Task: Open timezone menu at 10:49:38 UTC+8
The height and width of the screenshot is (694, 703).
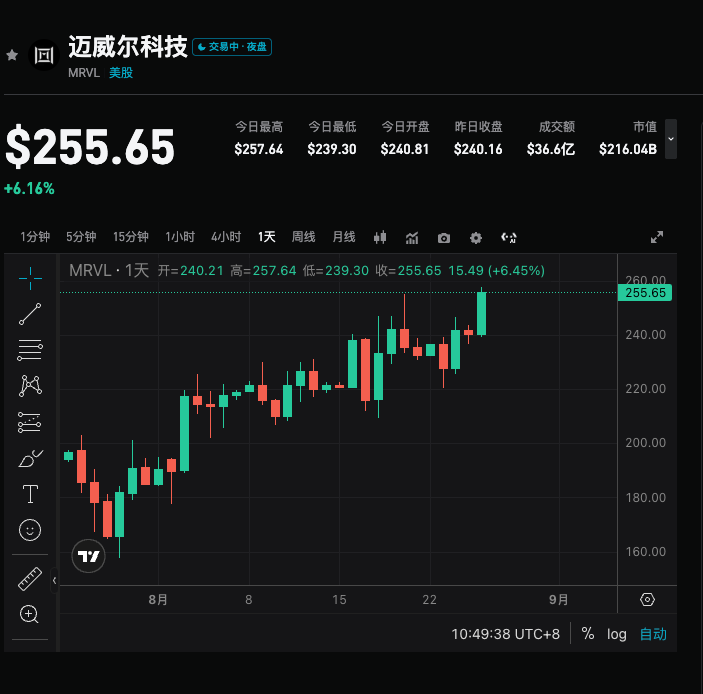Action: tap(505, 634)
